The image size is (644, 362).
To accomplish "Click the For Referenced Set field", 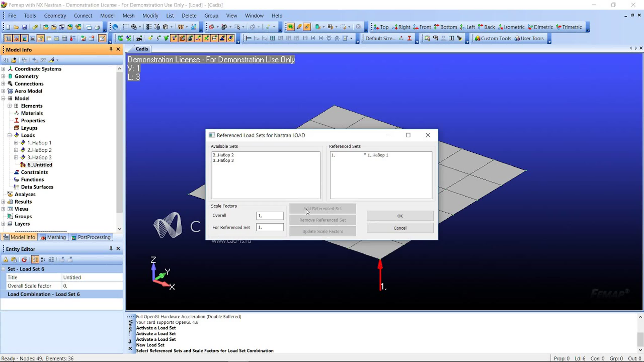I will (x=270, y=227).
